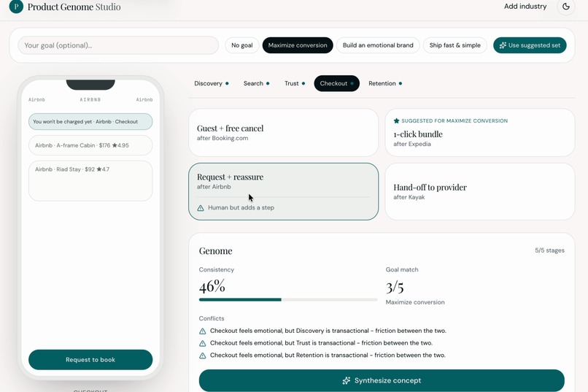Click warning icon for the Trust conflict

tap(203, 343)
